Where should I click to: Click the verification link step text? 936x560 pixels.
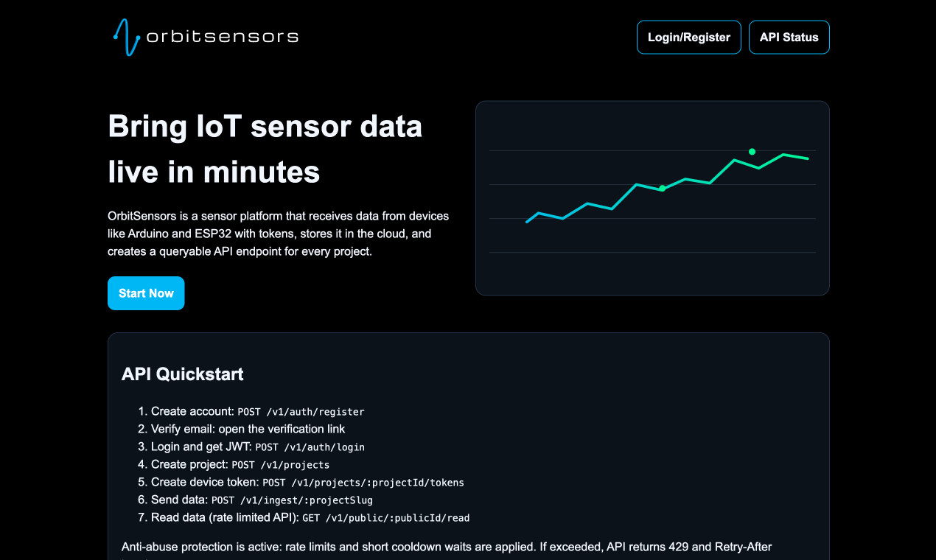coord(248,429)
